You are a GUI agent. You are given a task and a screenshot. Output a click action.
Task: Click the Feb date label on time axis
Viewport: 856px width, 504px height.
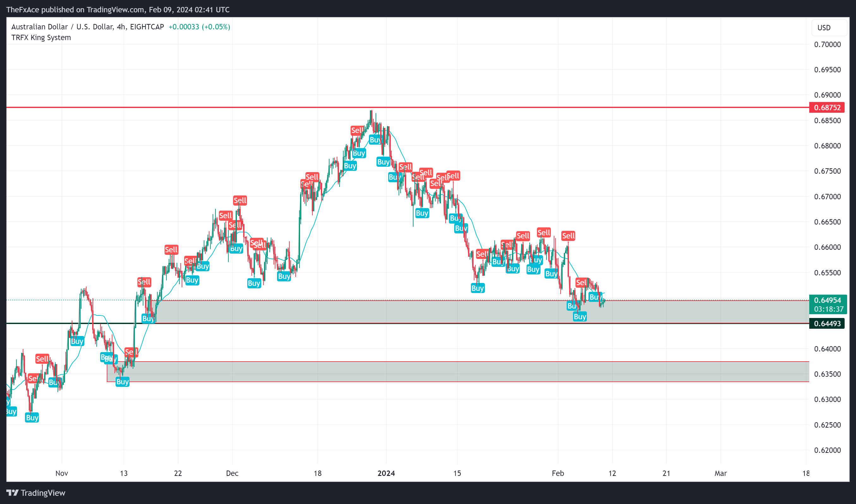click(558, 473)
